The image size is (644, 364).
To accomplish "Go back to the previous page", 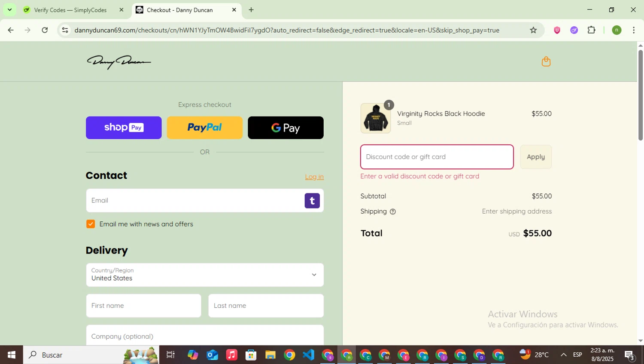I will tap(11, 30).
